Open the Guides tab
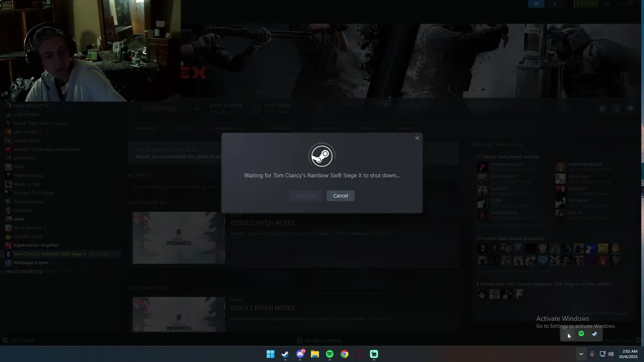Viewport: 644px width, 362px height. point(367,128)
